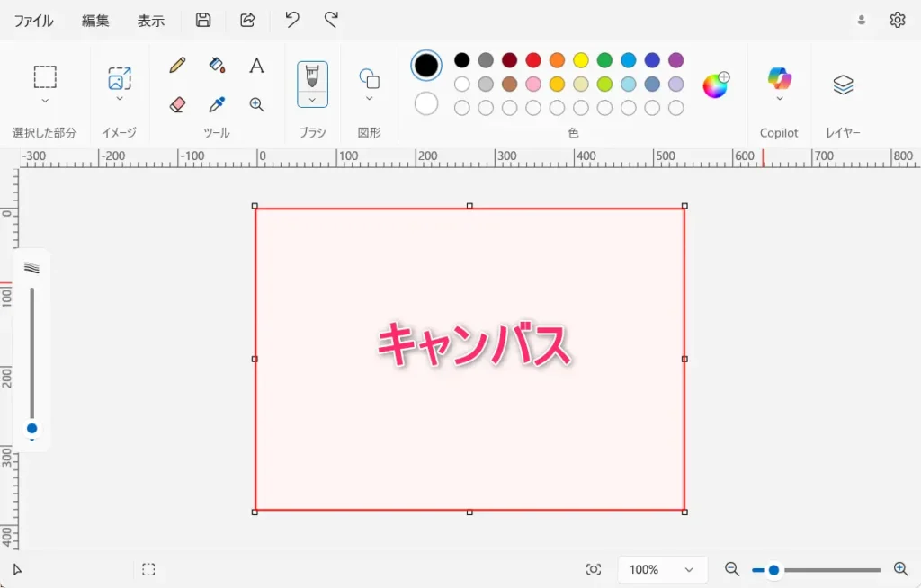This screenshot has height=588, width=921.
Task: Click the fit to window icon
Action: pos(594,569)
